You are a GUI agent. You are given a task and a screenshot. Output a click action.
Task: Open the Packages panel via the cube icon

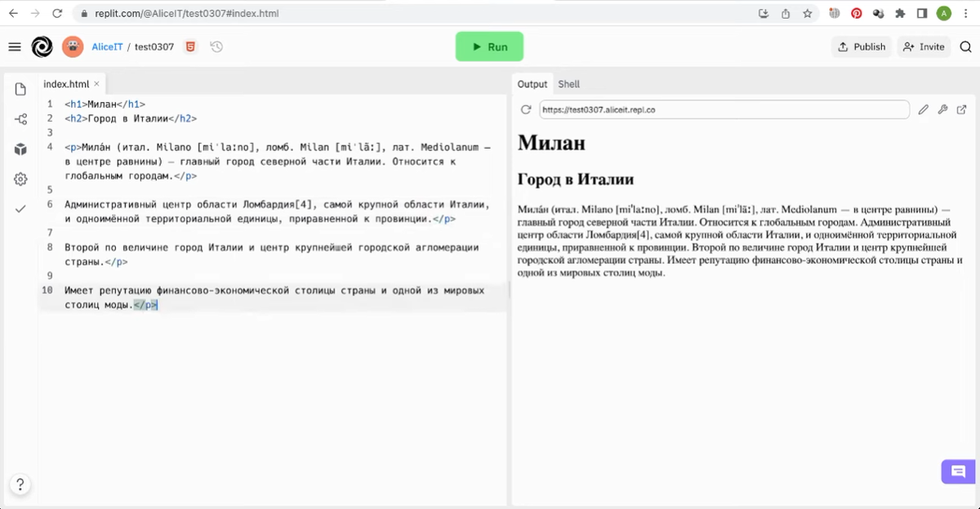[20, 148]
